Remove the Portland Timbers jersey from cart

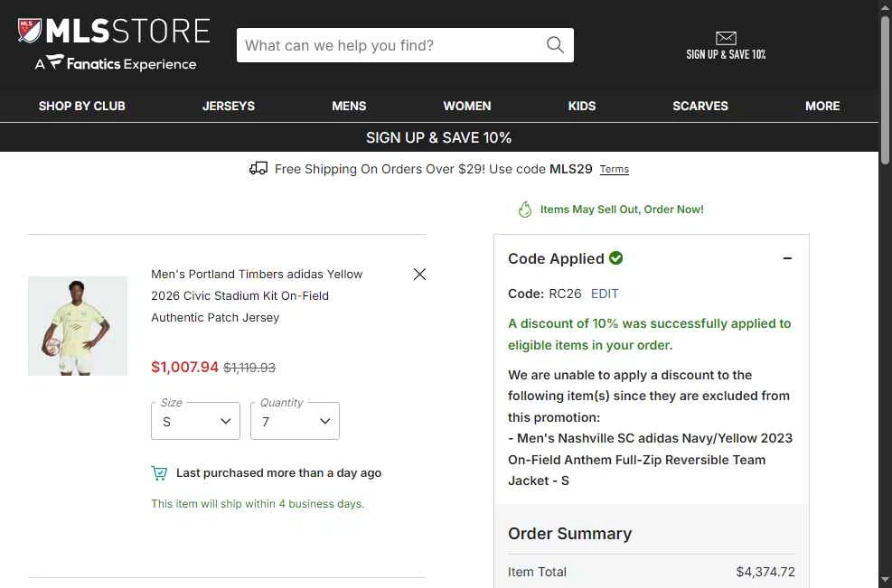pyautogui.click(x=419, y=274)
